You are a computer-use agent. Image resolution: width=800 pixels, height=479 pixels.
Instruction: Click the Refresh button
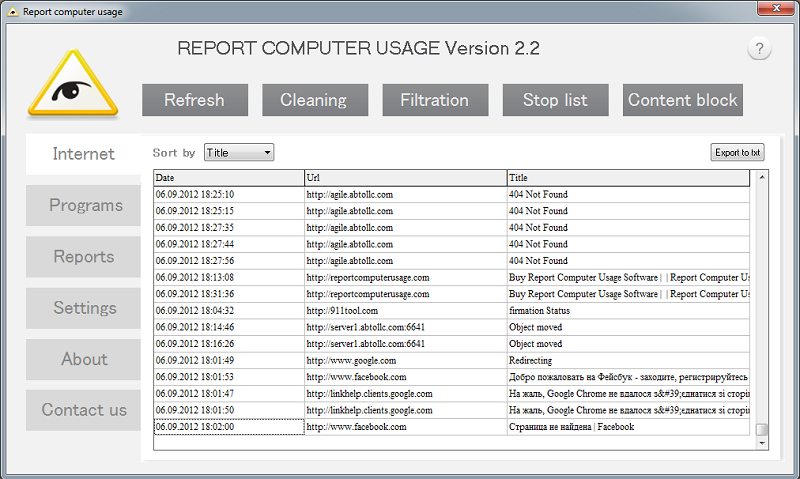(195, 100)
